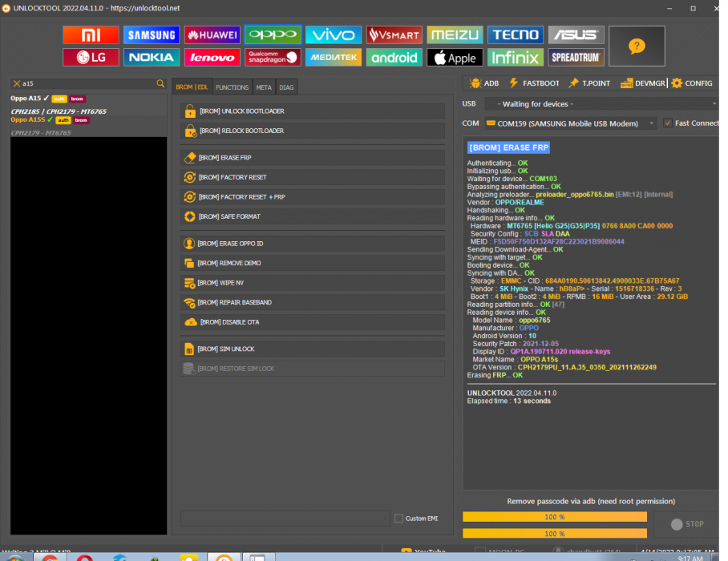Open the Huawei brand section
This screenshot has height=561, width=728.
[212, 34]
